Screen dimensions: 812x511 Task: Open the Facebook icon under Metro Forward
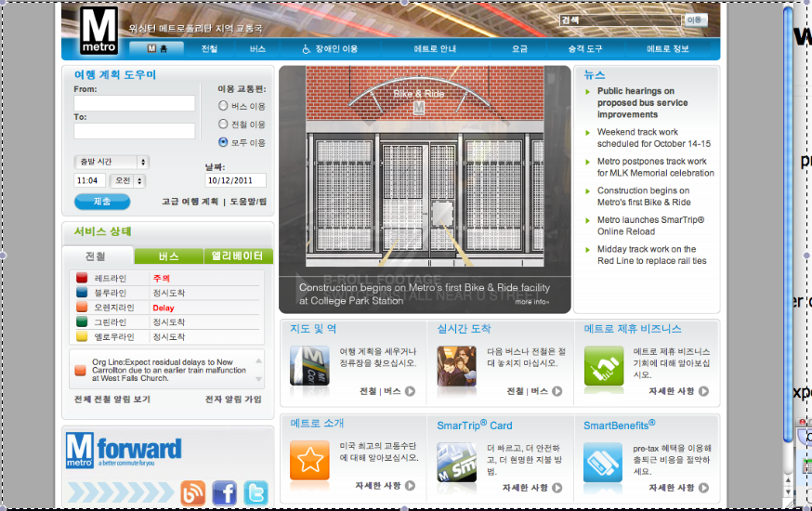[224, 492]
